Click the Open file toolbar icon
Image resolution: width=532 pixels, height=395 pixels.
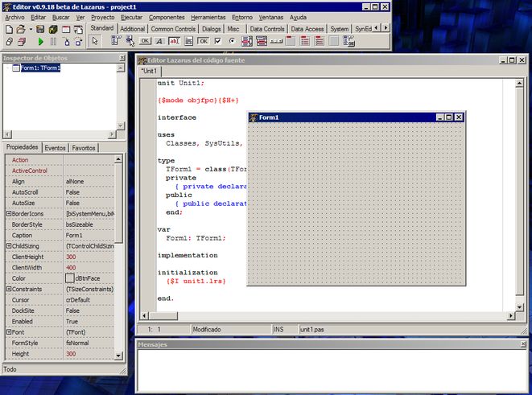[x=21, y=30]
